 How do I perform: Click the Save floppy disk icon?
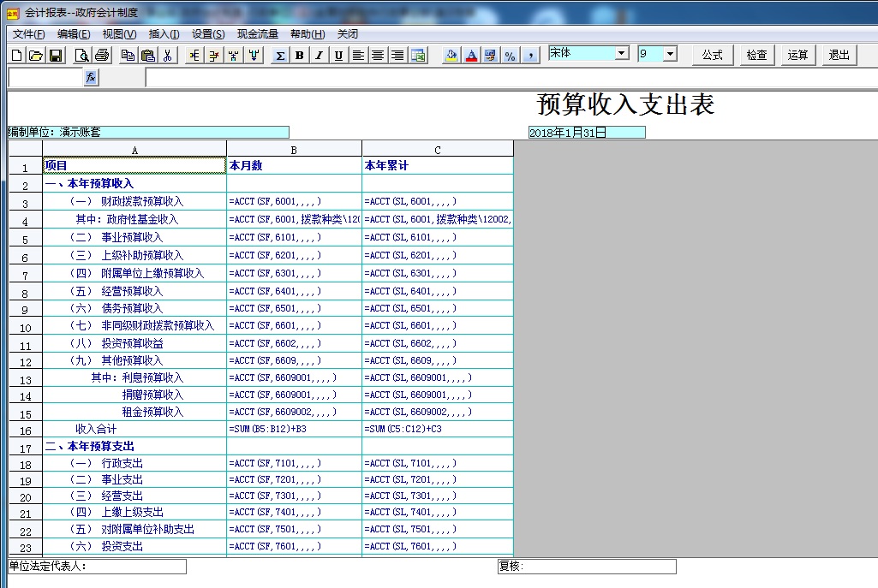pyautogui.click(x=55, y=56)
